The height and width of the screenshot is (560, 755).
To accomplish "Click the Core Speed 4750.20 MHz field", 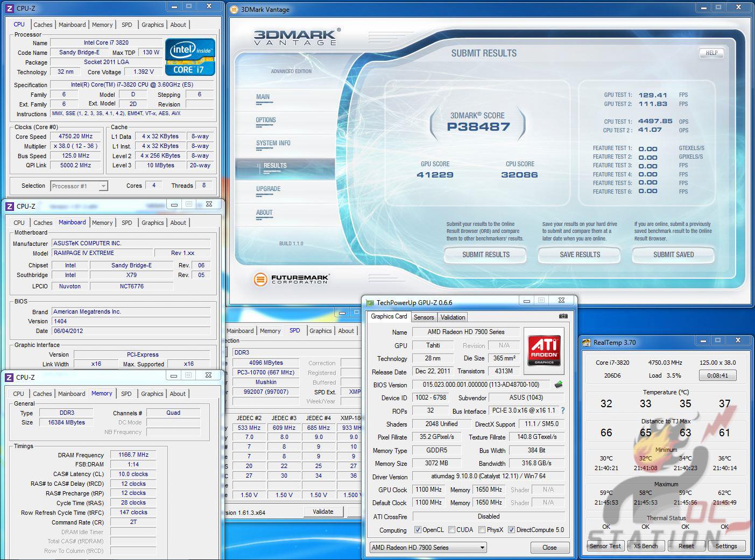I will (x=75, y=137).
